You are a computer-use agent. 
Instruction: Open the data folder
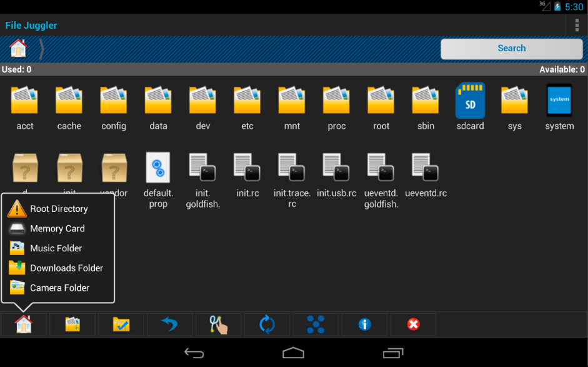click(158, 108)
